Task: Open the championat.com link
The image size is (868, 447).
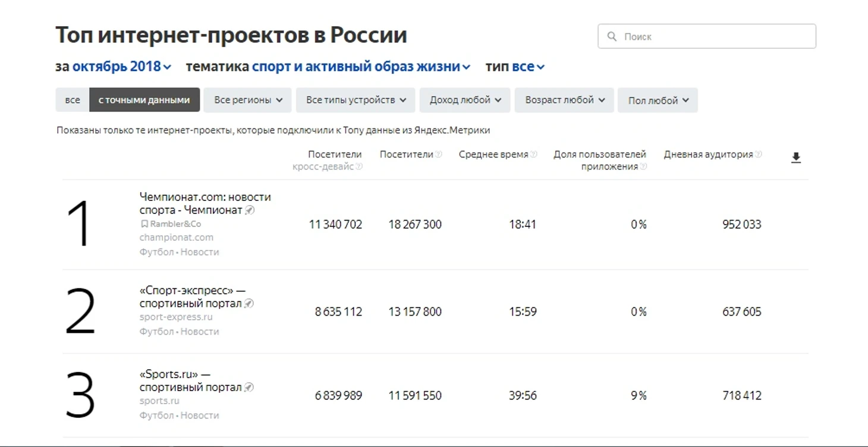Action: pyautogui.click(x=177, y=237)
